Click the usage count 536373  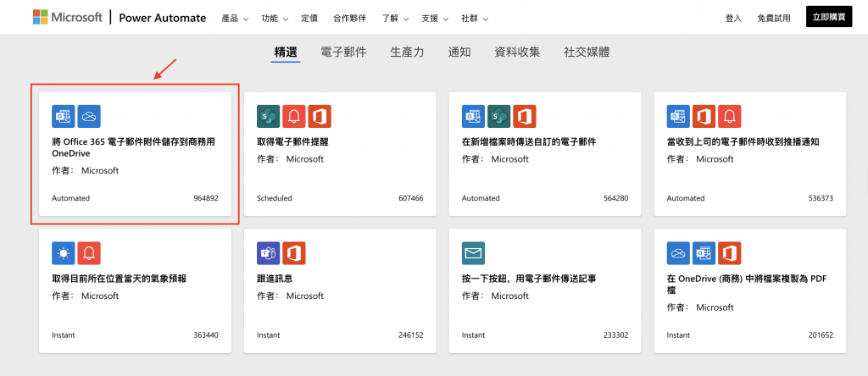821,198
